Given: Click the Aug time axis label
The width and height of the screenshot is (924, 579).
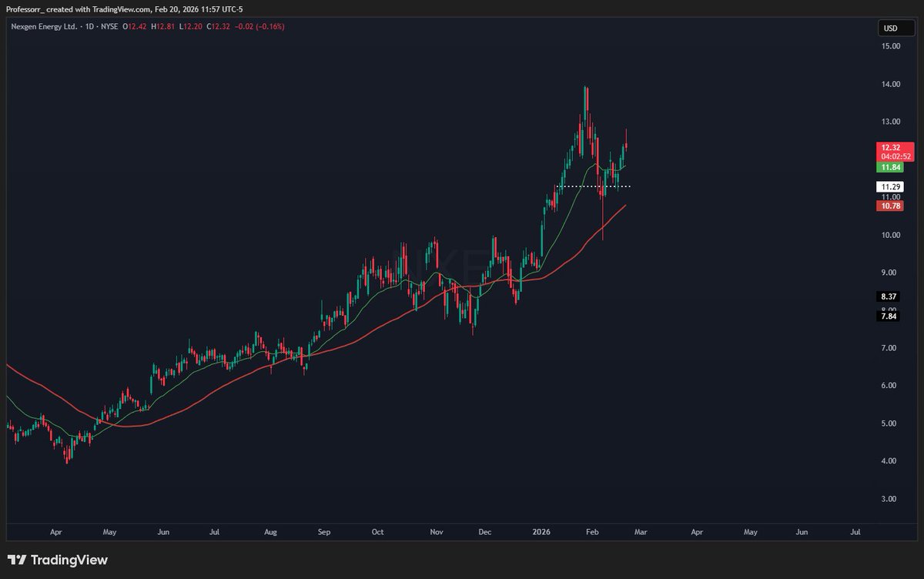Looking at the screenshot, I should point(269,532).
